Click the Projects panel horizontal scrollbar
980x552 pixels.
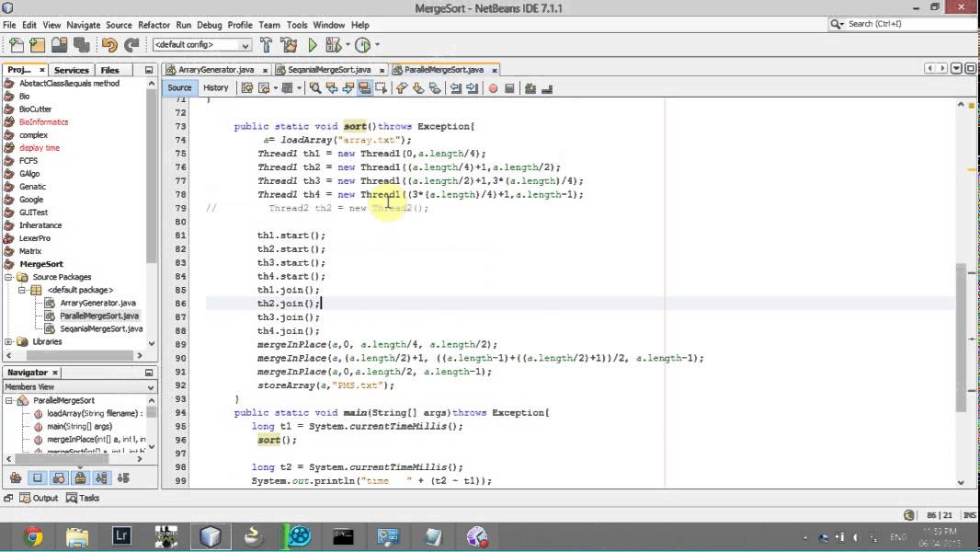[78, 355]
